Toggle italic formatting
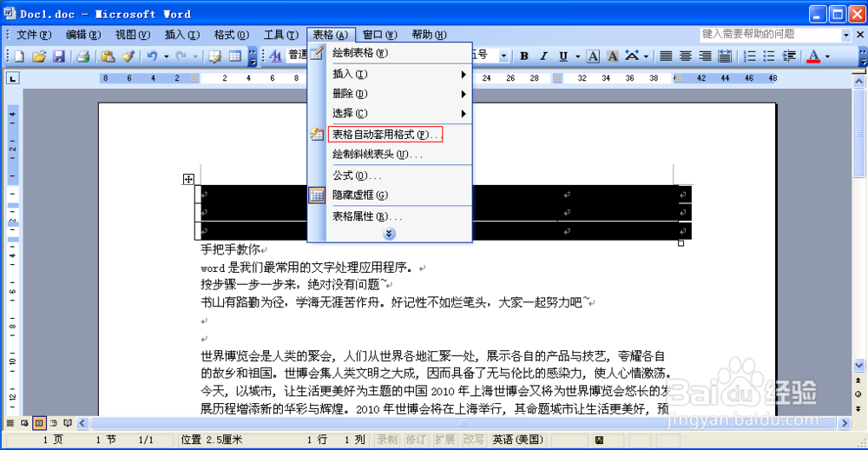 (x=543, y=56)
